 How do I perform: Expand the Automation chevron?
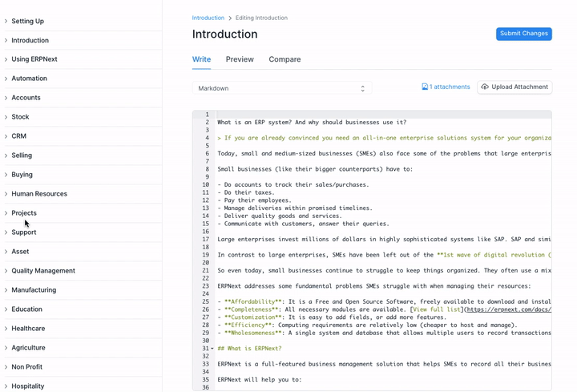pos(6,79)
